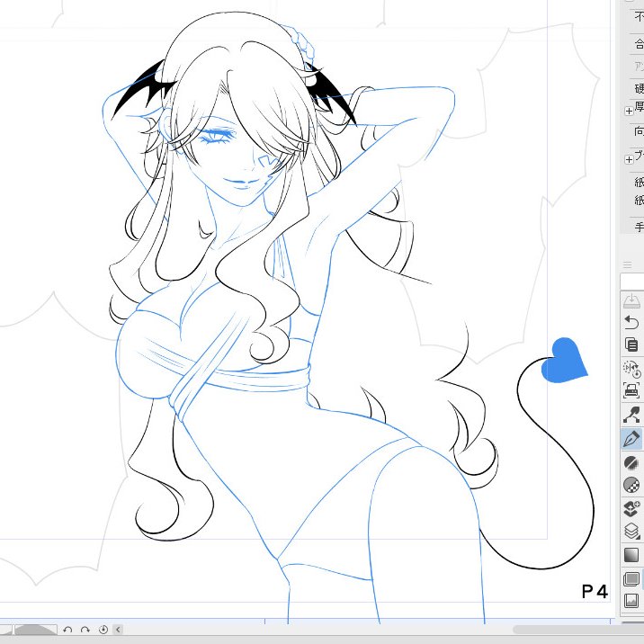Rotate canvas right with the bottom-bar arrow
The height and width of the screenshot is (644, 644).
tap(85, 630)
